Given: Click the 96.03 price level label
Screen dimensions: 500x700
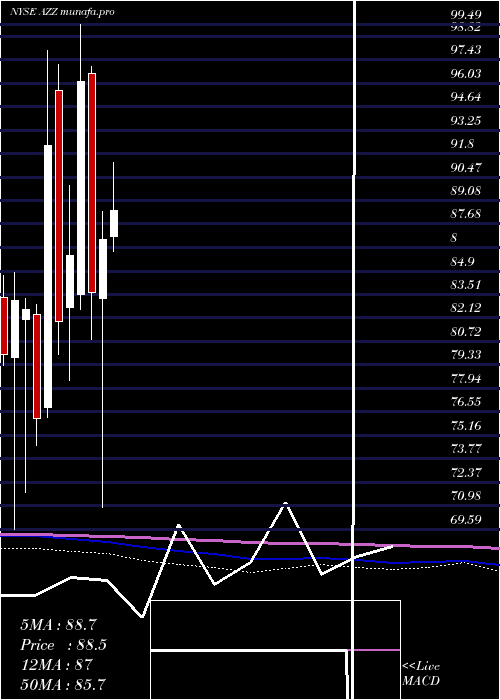Looking at the screenshot, I should coord(466,73).
